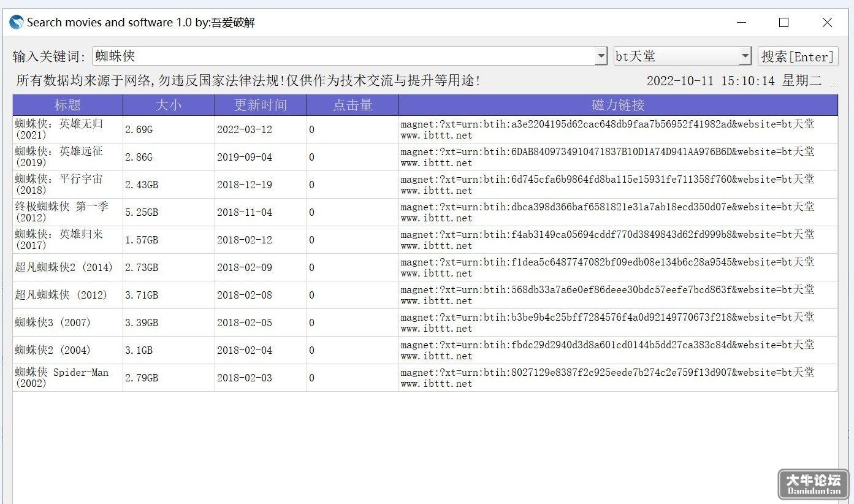Click the 点击量 column header
This screenshot has height=504, width=854.
[353, 105]
